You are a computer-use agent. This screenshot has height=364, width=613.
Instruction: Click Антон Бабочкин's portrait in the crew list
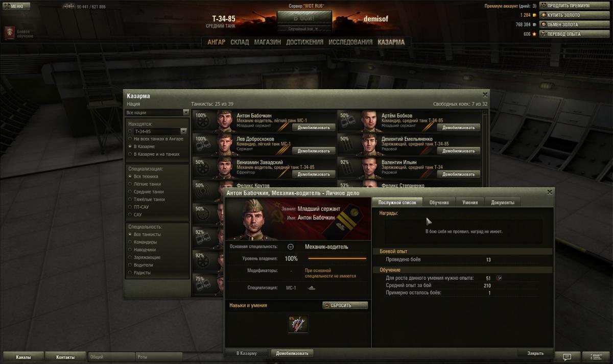[x=224, y=122]
